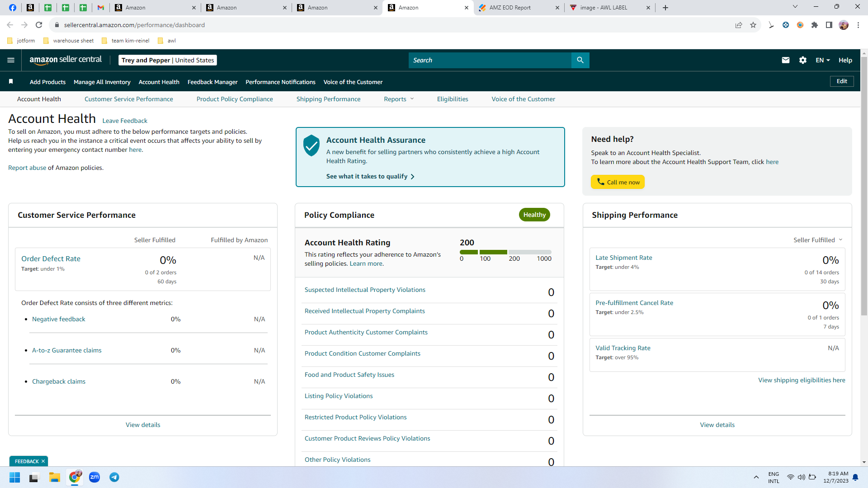This screenshot has height=488, width=868.
Task: Click the bookmark flag icon in navigation bar
Action: click(x=11, y=82)
